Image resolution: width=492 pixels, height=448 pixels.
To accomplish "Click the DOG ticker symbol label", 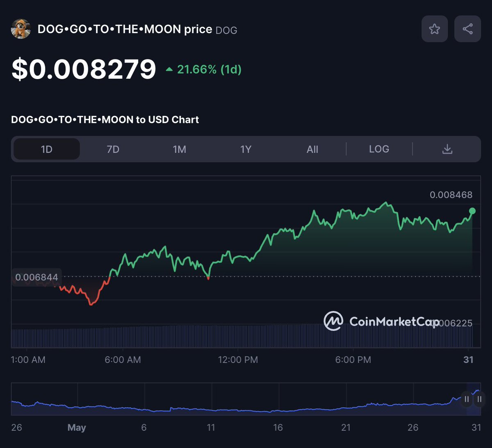I will [226, 30].
